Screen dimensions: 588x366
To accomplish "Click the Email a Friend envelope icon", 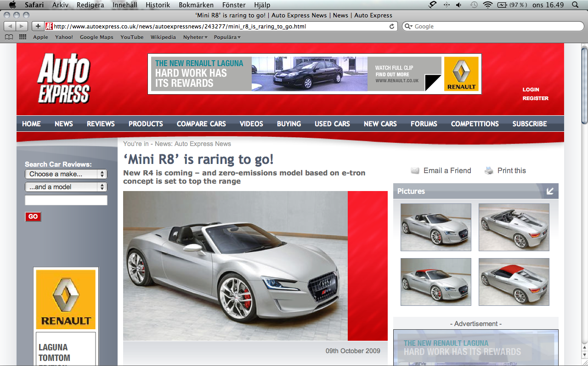I will click(415, 170).
